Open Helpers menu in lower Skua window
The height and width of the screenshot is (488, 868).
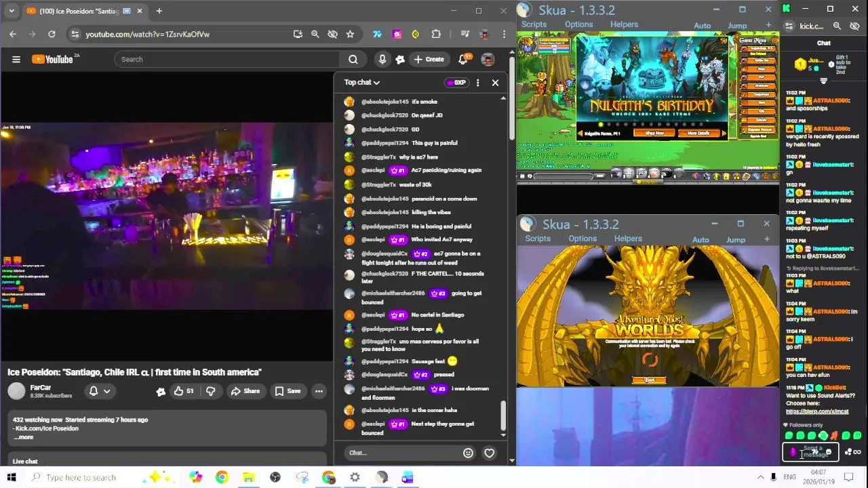[628, 239]
